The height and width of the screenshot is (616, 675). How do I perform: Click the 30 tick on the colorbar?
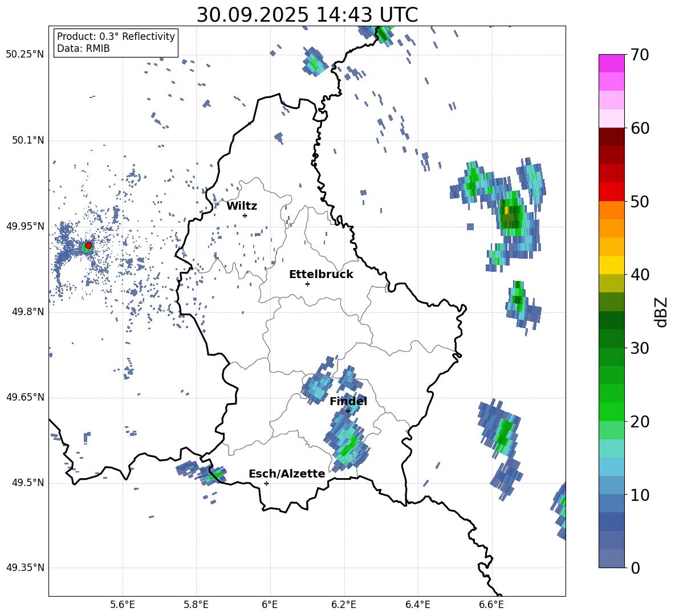[640, 348]
